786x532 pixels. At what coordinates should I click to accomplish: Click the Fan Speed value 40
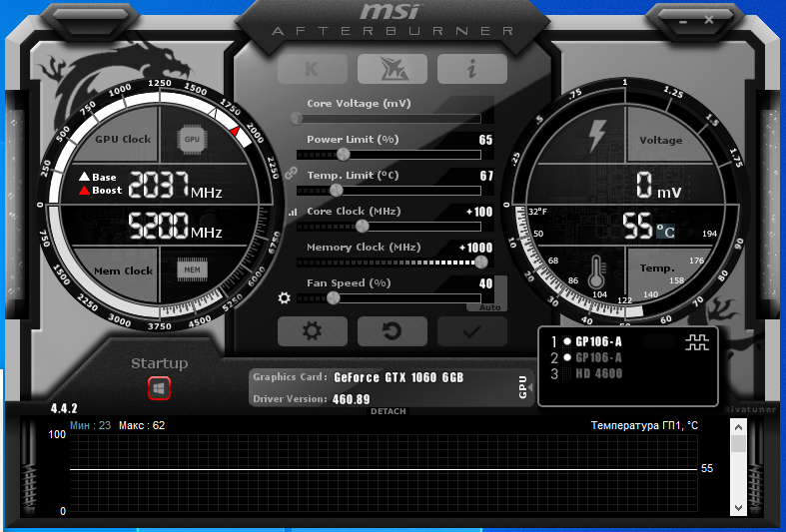click(x=485, y=283)
